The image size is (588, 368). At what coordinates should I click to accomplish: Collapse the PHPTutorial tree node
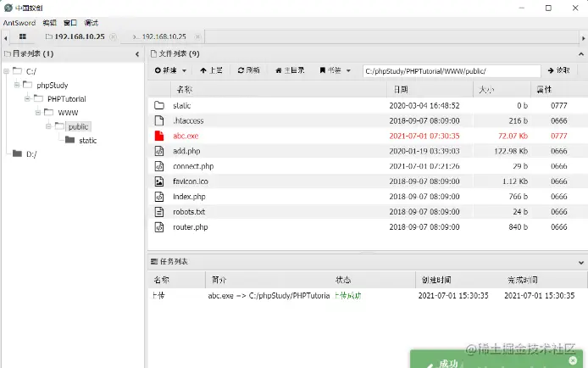coord(27,98)
